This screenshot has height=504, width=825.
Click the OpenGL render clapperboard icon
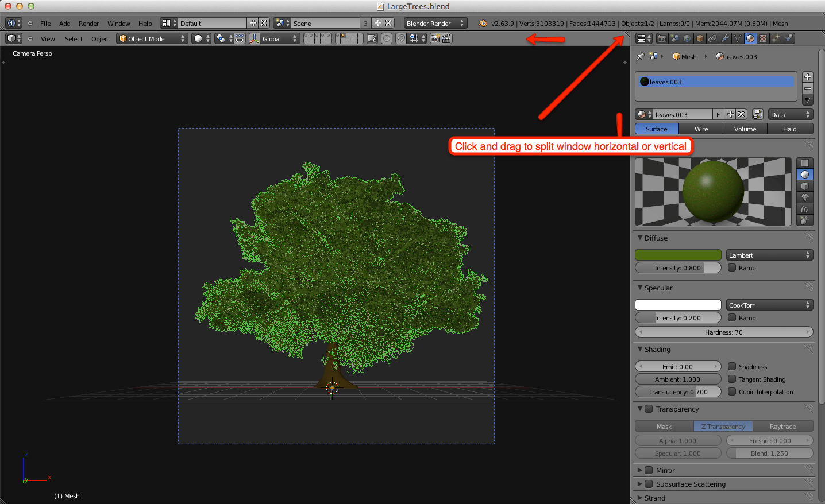click(x=446, y=38)
